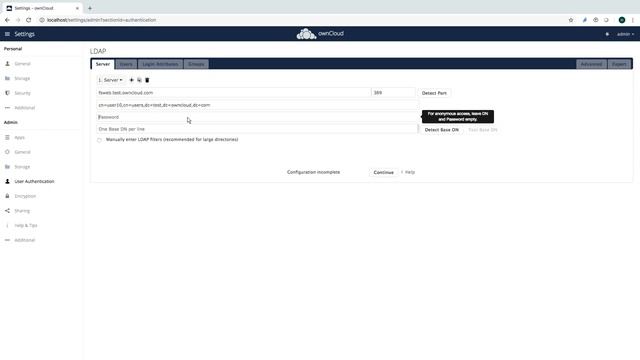Viewport: 640px width, 360px height.
Task: Expand the admin user menu
Action: [x=625, y=34]
